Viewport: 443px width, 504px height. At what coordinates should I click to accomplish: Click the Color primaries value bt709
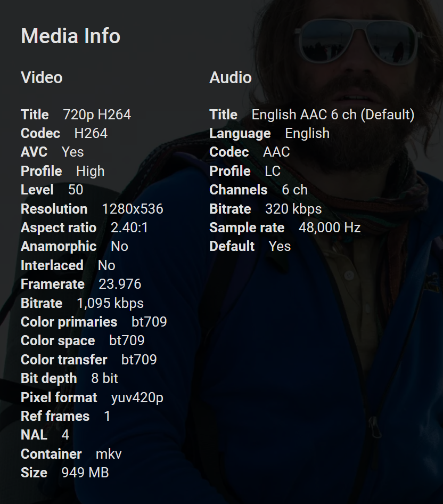pos(149,322)
